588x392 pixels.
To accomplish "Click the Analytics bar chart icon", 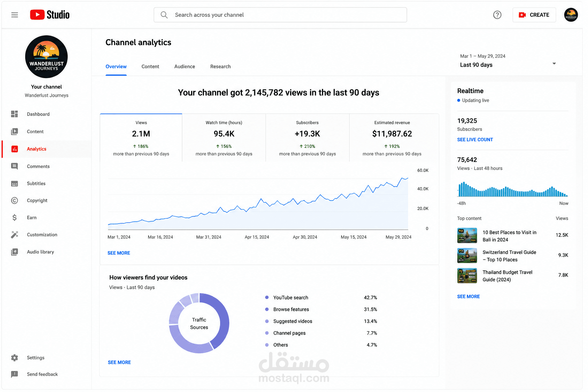I will tap(15, 149).
